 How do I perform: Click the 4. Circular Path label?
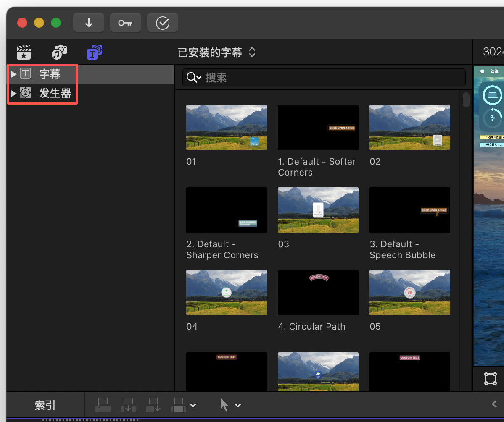[311, 327]
